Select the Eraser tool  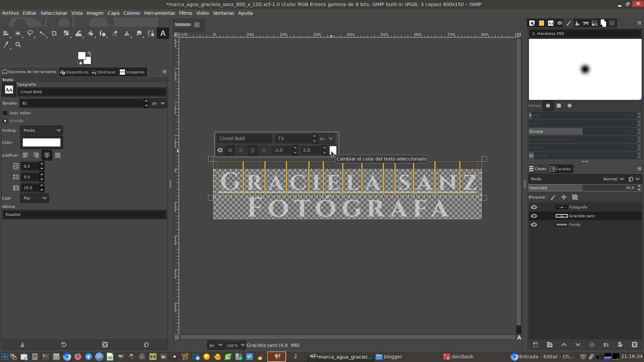[x=115, y=34]
